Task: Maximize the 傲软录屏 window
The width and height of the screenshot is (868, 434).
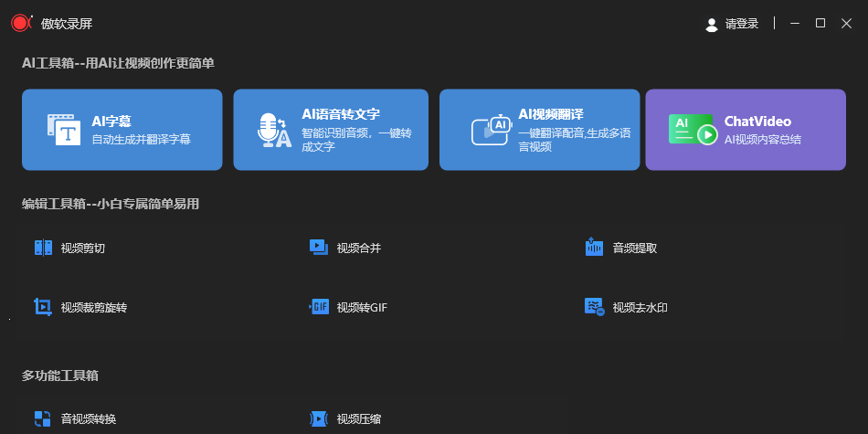Action: [x=820, y=23]
